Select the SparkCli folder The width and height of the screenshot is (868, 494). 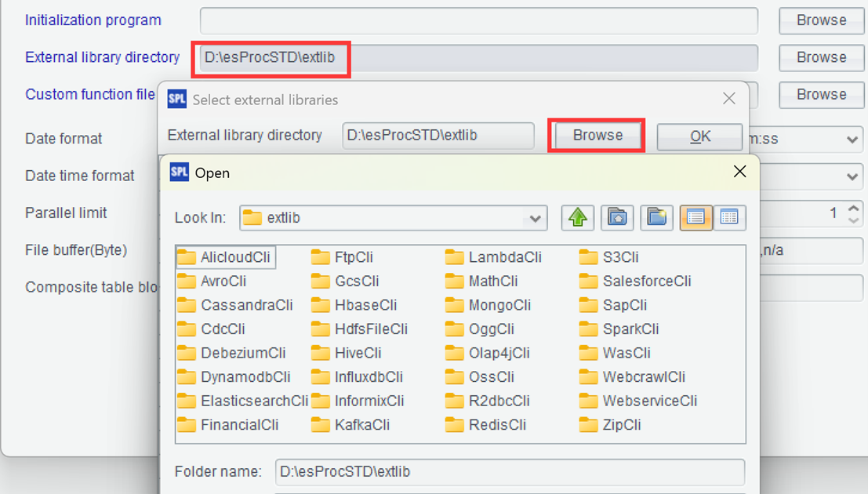630,329
